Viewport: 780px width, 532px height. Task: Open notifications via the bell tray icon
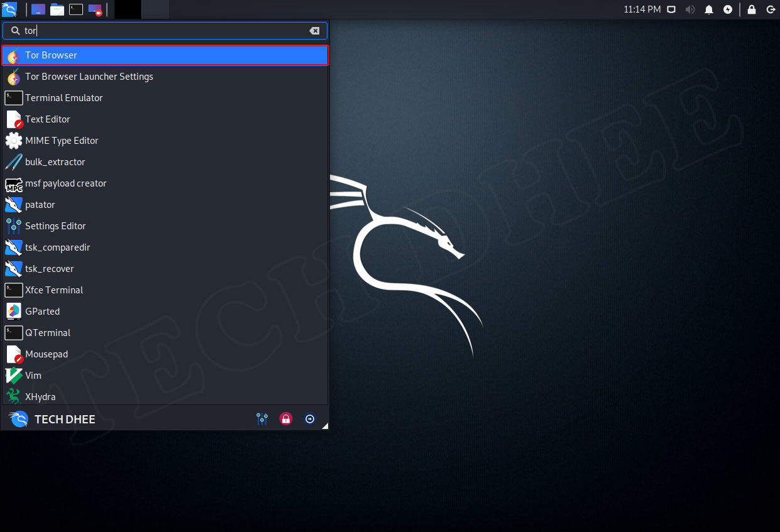[x=709, y=9]
